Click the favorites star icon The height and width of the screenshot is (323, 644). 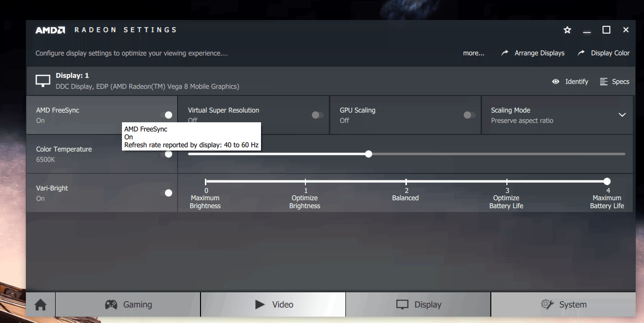(567, 30)
